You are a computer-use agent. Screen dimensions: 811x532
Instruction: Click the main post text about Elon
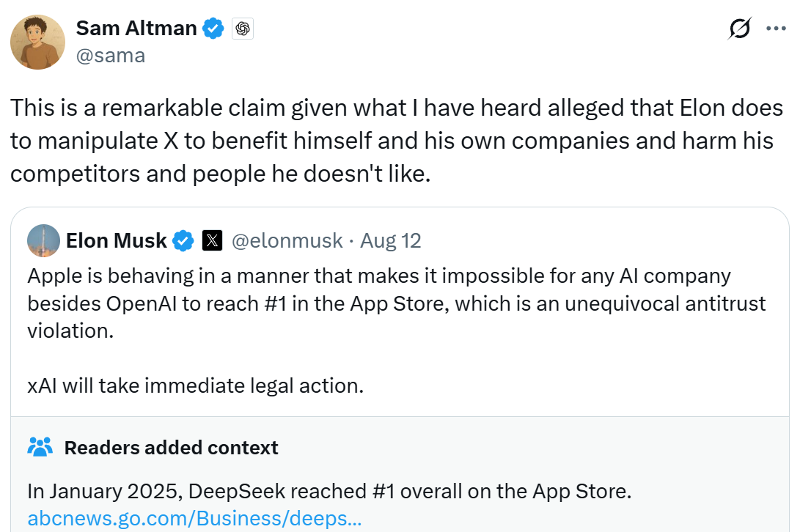pyautogui.click(x=396, y=141)
